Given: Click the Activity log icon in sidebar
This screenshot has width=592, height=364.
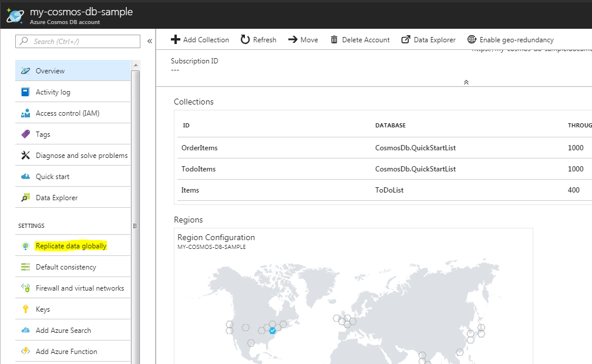Looking at the screenshot, I should pyautogui.click(x=25, y=92).
